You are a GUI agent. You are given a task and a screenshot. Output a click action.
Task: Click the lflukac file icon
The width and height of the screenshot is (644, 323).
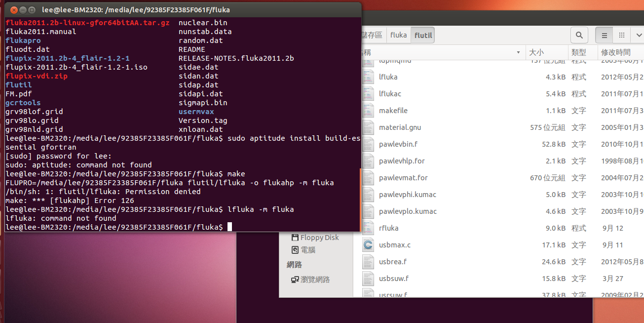[x=368, y=94]
